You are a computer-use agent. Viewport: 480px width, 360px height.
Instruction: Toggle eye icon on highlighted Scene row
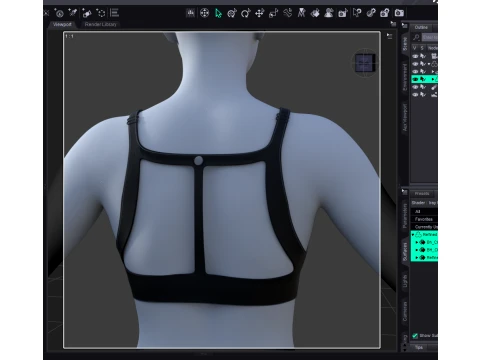415,79
